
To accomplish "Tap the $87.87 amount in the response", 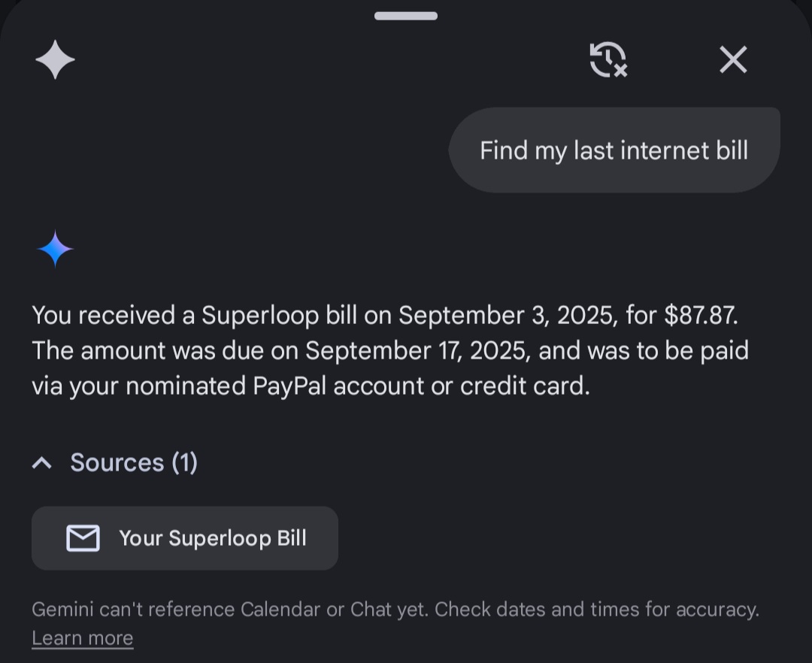I will 701,315.
